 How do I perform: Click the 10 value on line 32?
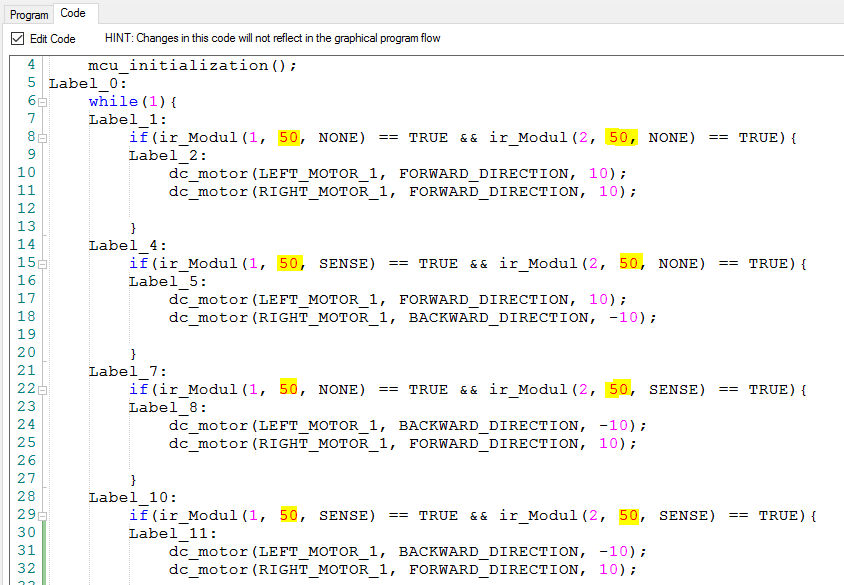[608, 569]
